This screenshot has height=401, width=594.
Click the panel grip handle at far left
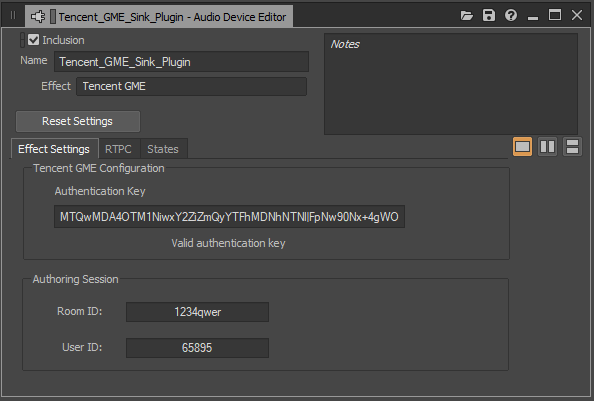(x=13, y=16)
